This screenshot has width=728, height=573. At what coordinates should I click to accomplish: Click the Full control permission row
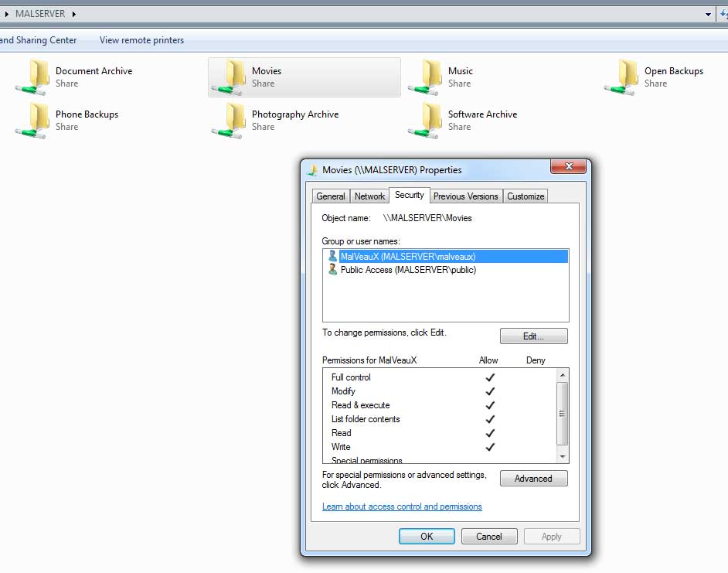(439, 377)
